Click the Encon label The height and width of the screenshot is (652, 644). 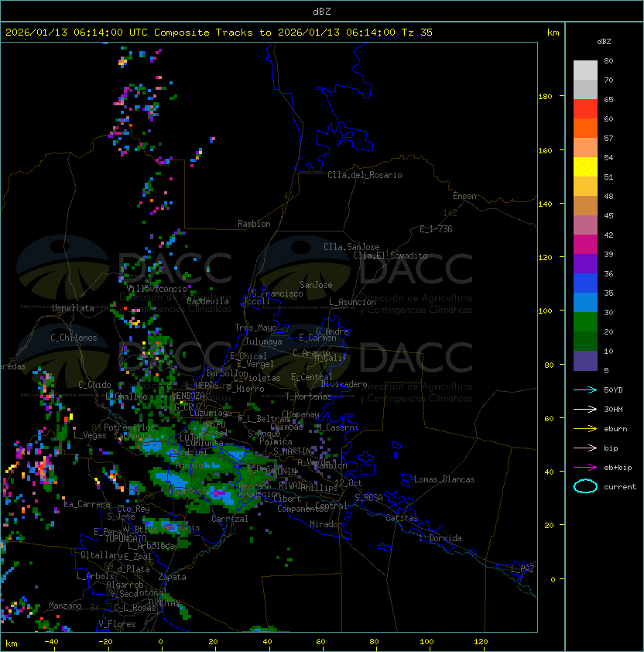(x=464, y=196)
